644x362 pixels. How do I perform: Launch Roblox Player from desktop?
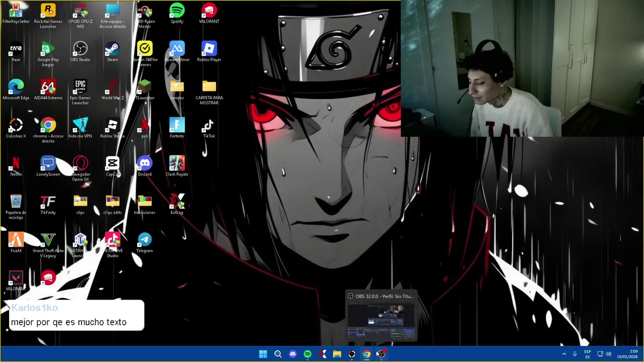coord(209,52)
